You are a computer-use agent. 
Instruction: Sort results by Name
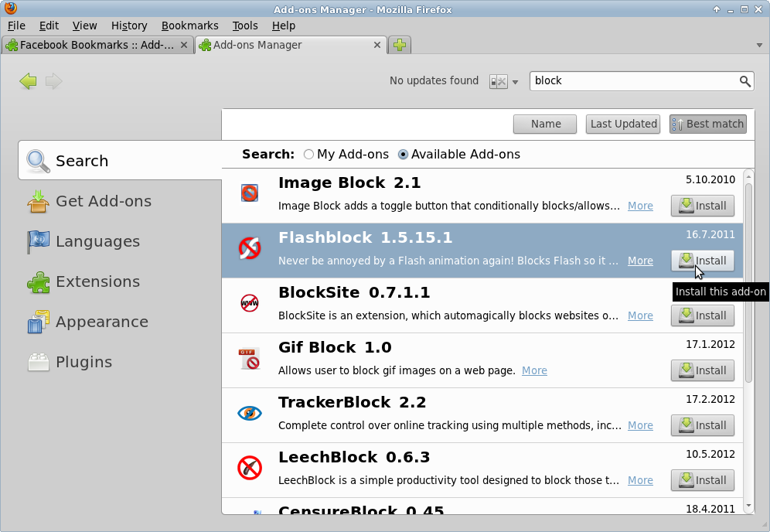[545, 124]
